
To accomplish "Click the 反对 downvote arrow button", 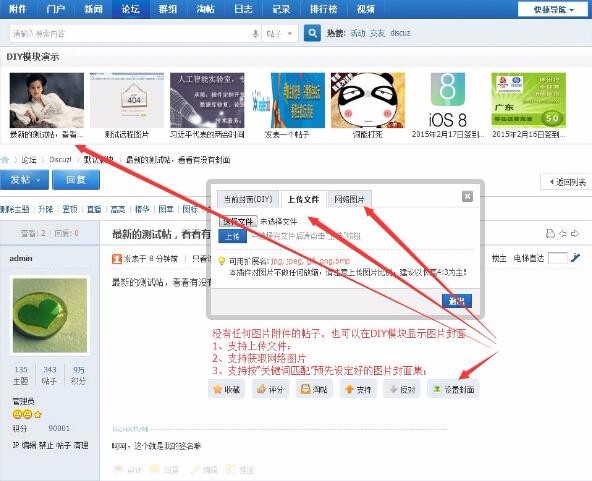I will point(402,389).
